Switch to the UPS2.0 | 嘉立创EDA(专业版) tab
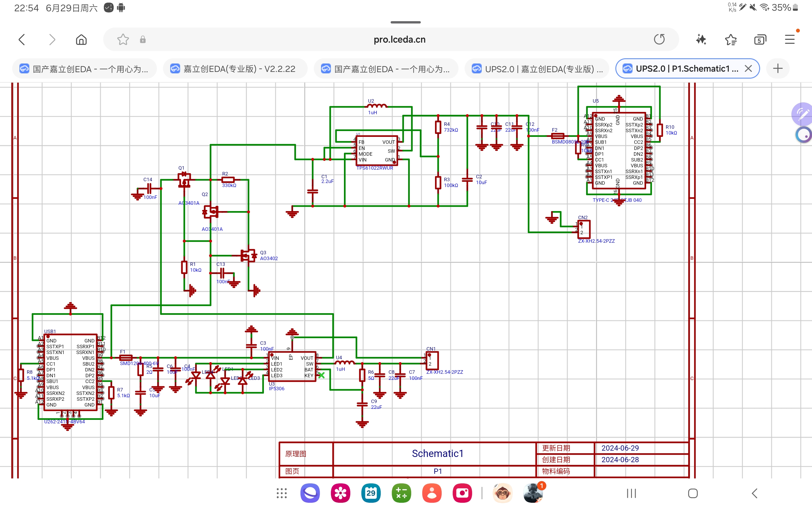The width and height of the screenshot is (812, 508). coord(536,69)
